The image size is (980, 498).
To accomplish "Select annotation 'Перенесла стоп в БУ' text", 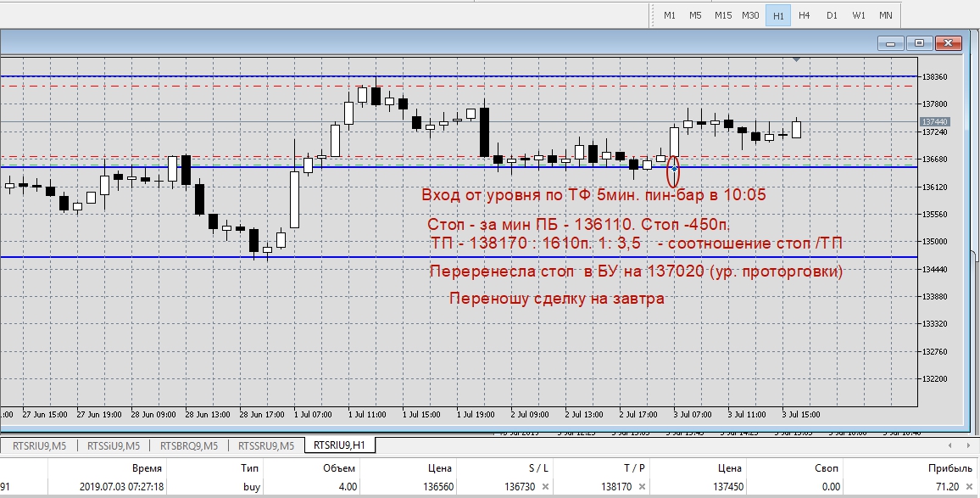I will pos(637,271).
